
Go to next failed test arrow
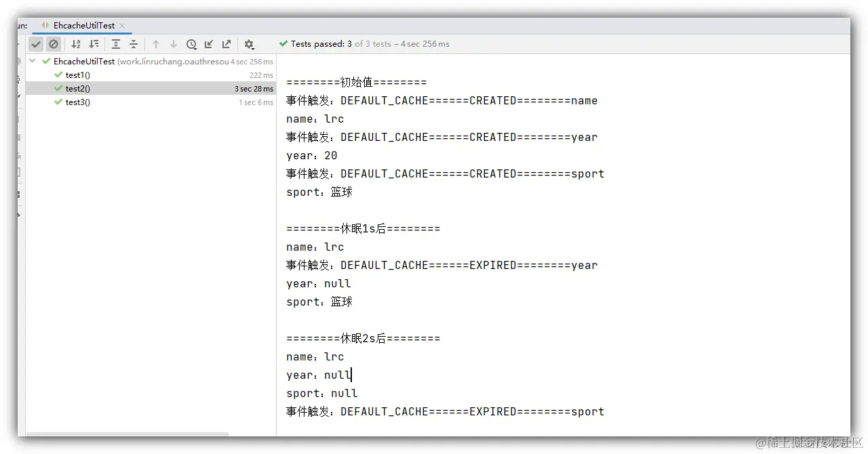pyautogui.click(x=174, y=44)
